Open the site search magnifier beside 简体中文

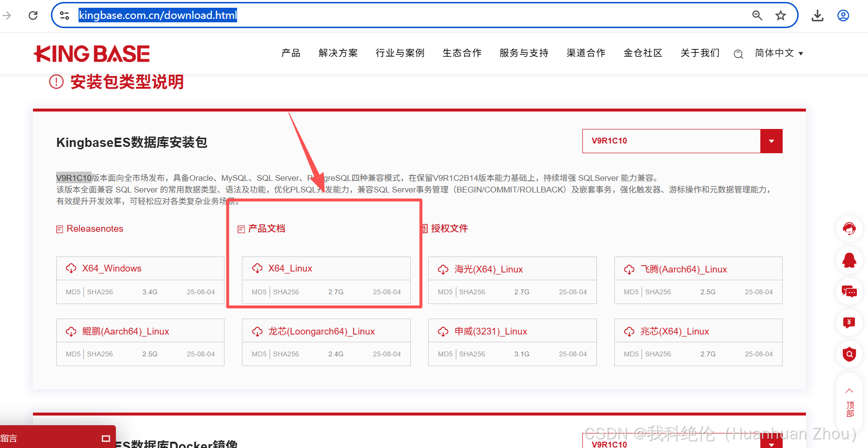point(738,54)
